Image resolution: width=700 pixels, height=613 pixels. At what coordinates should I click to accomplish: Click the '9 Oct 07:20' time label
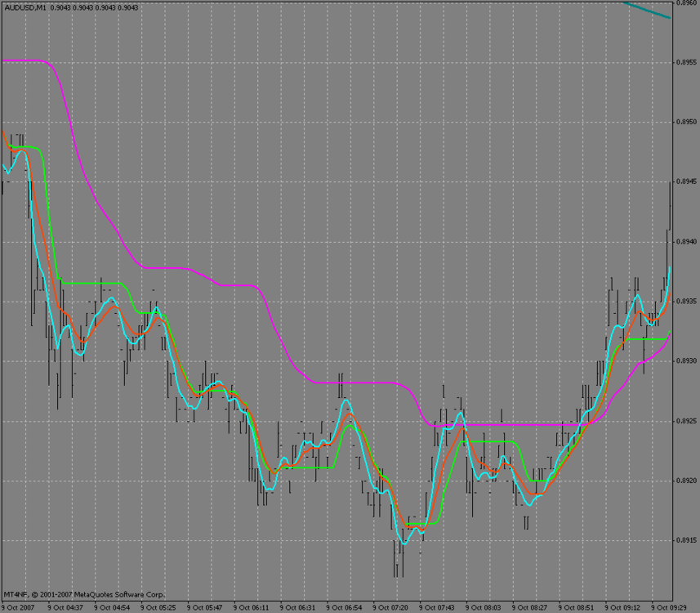390,607
